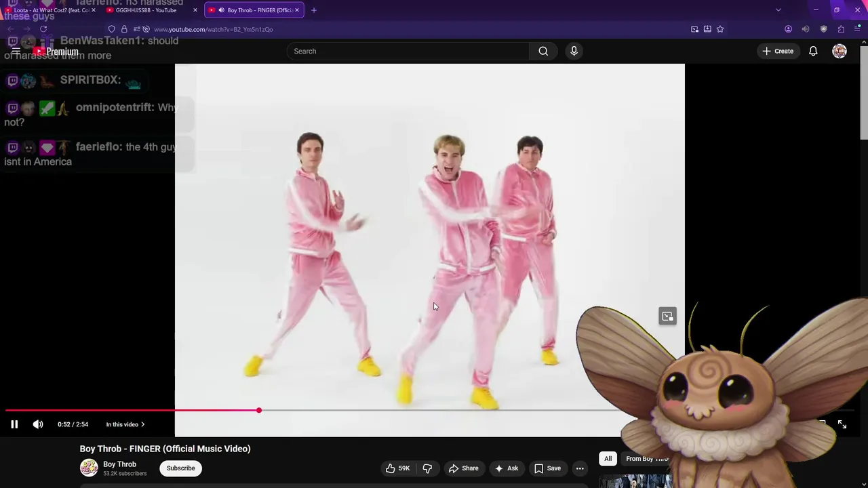
Task: Expand the list all tabs chevron
Action: (778, 10)
